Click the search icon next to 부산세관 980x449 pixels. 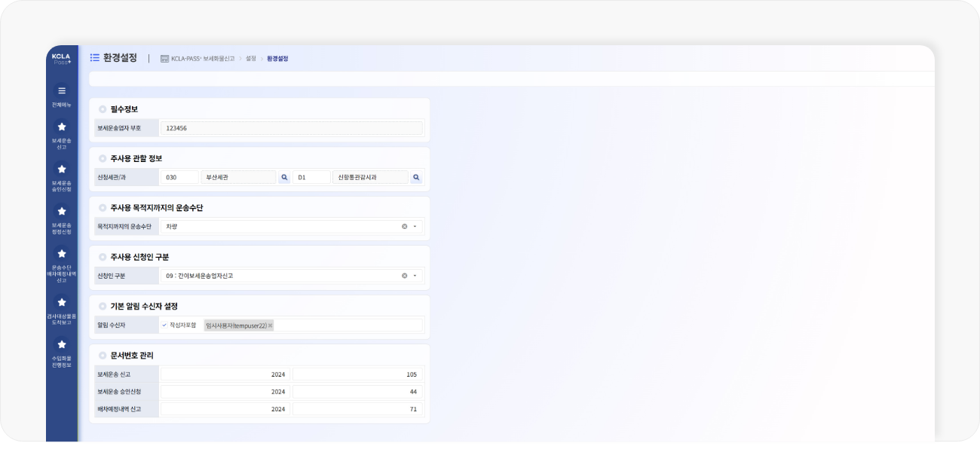[284, 178]
